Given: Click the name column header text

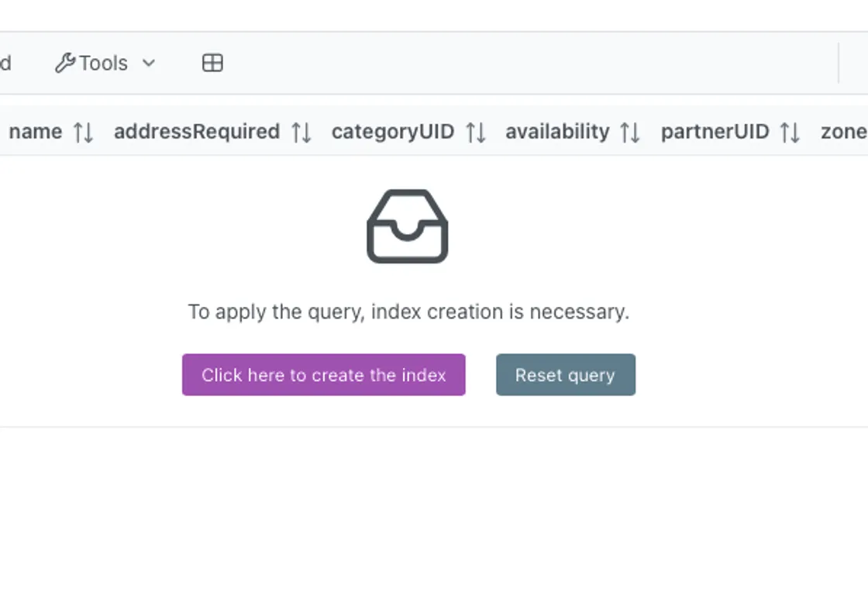Looking at the screenshot, I should coord(36,132).
